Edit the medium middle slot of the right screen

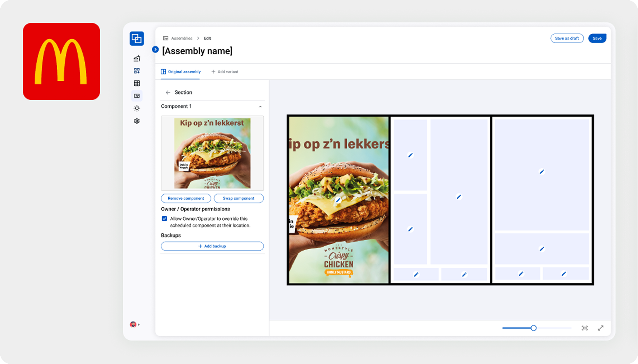pyautogui.click(x=542, y=249)
